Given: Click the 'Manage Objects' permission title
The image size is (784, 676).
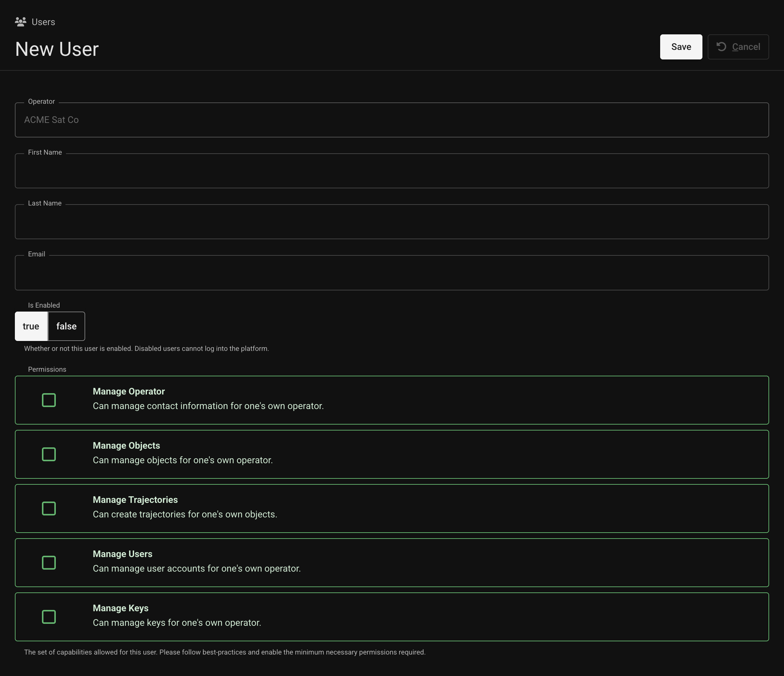Looking at the screenshot, I should [x=126, y=445].
